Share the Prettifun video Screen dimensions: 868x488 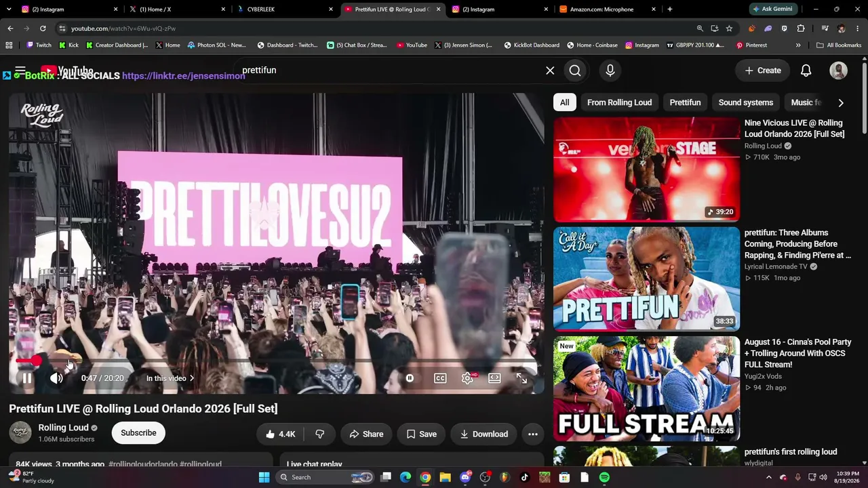(x=366, y=434)
